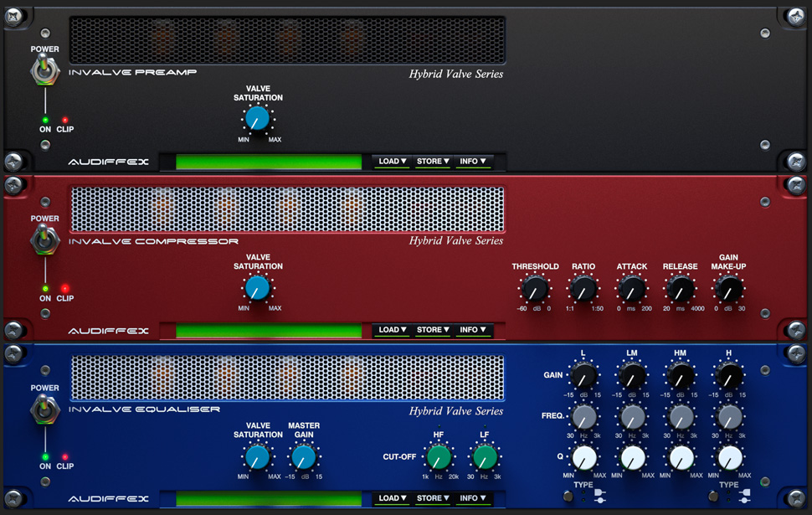The width and height of the screenshot is (812, 515).
Task: Click the 'INVALVE EQUALISER' title text
Action: (x=145, y=409)
